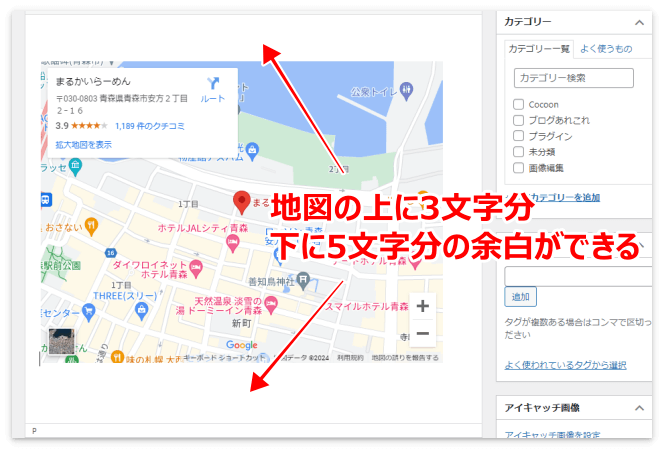Switch to satellite view thumbnail
Viewport: 664px width, 451px height.
[x=61, y=341]
